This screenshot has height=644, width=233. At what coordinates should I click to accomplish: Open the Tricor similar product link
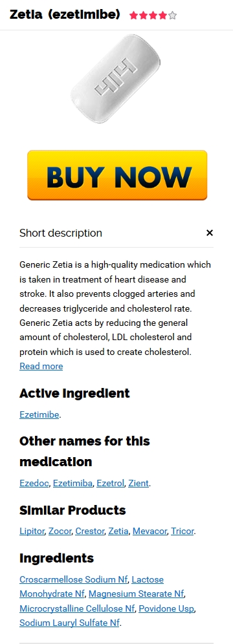coord(183,531)
